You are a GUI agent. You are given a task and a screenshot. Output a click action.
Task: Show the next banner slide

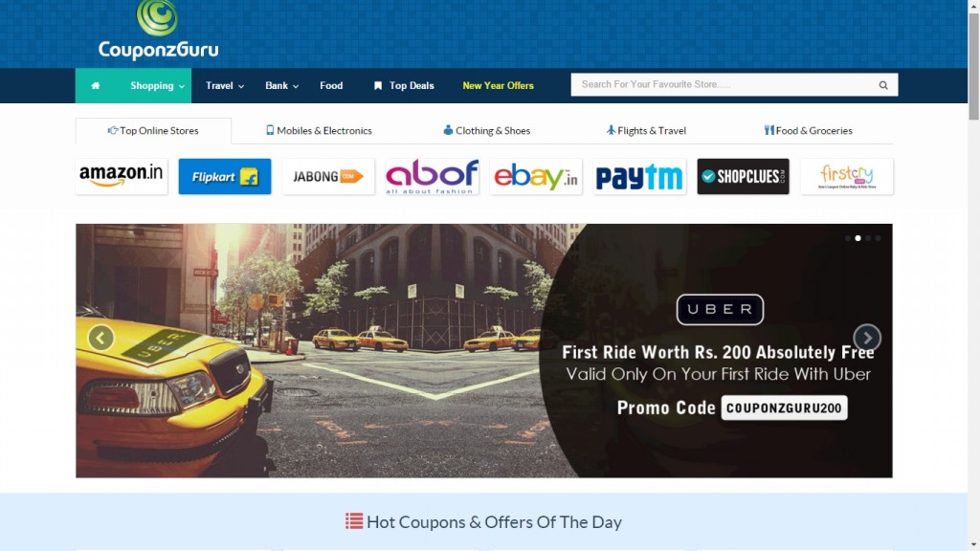tap(867, 338)
